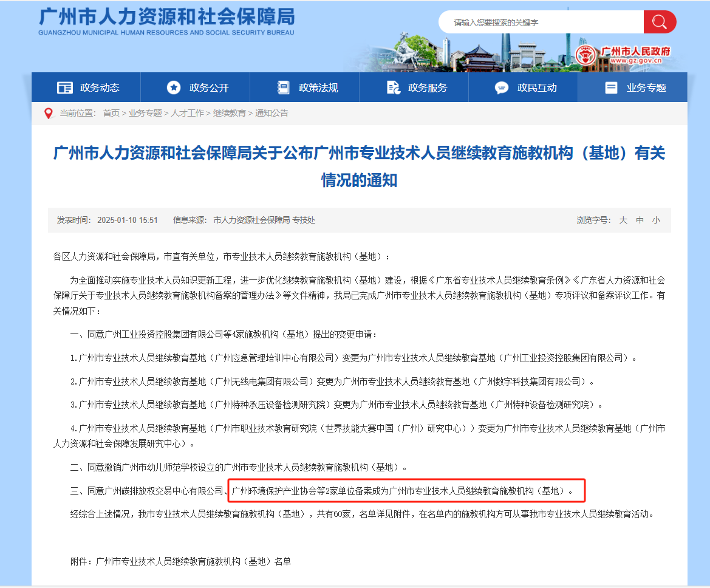Click the publish time 2025-01-10 15:51

click(x=127, y=220)
